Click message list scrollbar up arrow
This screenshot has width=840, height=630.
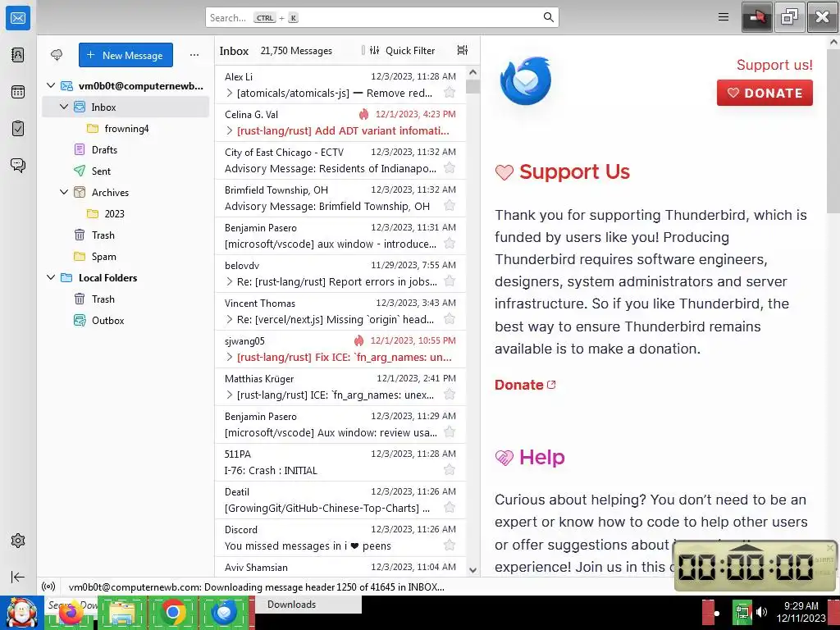pos(472,72)
